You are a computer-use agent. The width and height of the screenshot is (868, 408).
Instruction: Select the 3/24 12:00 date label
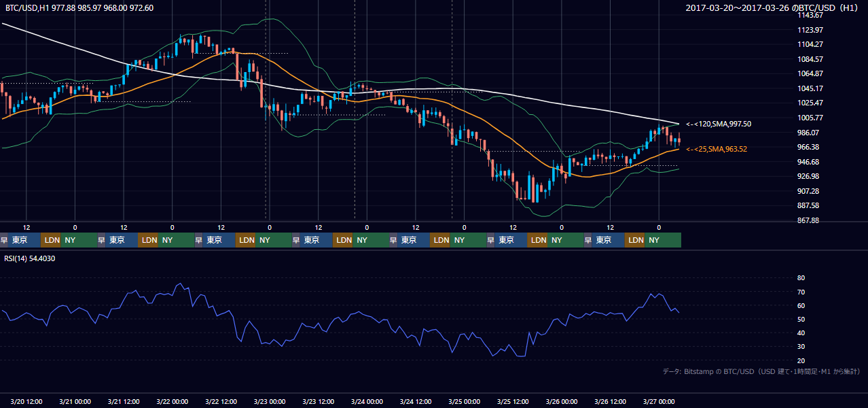pyautogui.click(x=416, y=402)
